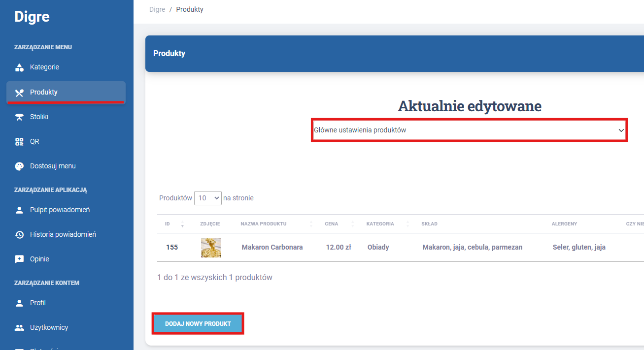Screen dimensions: 644x350
Task: Click the sort icon on NAZWA PRODUKTU header
Action: (311, 223)
